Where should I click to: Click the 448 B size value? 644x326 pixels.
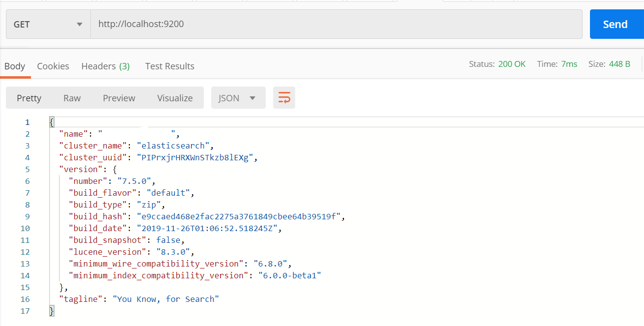(x=620, y=64)
